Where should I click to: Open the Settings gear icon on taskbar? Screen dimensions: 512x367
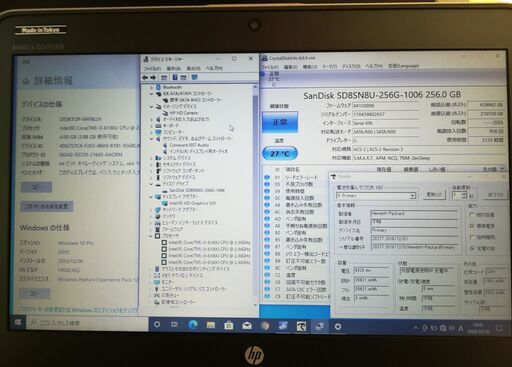click(338, 326)
